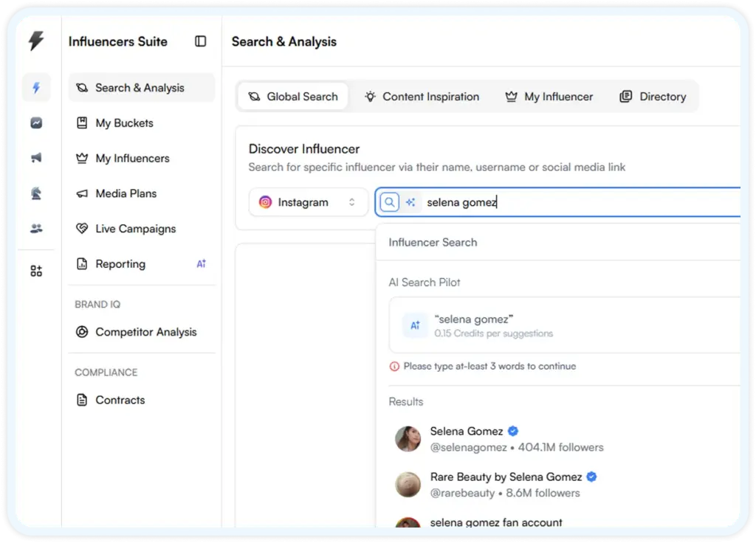Click the AI sparkle icon in search box
Screen dimensions: 756x543
click(x=410, y=202)
